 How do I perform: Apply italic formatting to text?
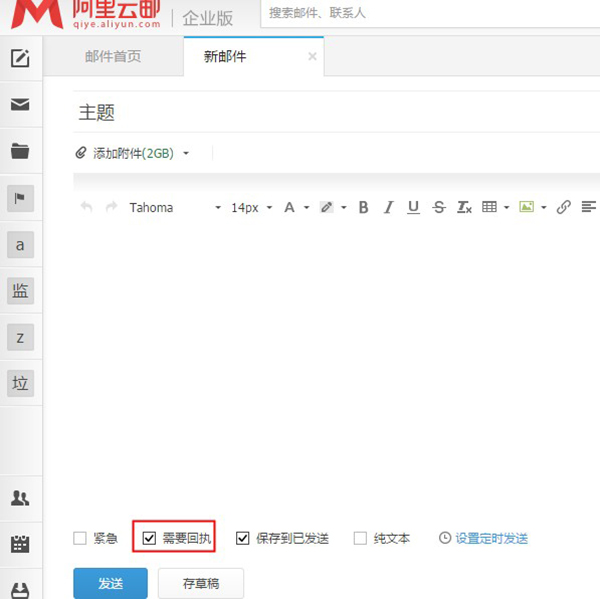click(x=388, y=207)
